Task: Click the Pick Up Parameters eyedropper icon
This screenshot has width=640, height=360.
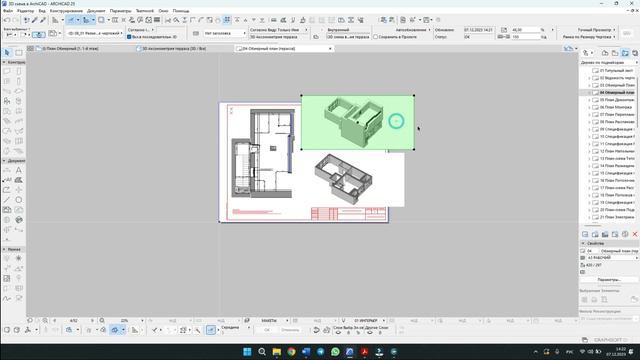Action: (x=35, y=20)
